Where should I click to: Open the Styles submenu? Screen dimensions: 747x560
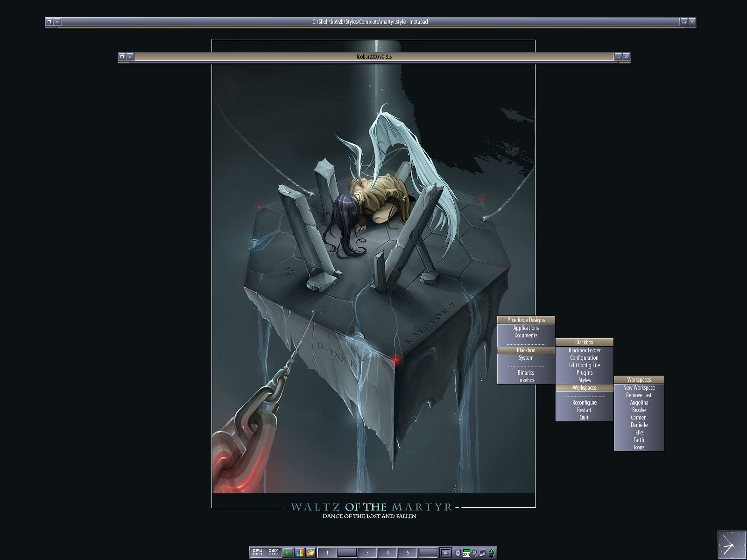(x=584, y=380)
